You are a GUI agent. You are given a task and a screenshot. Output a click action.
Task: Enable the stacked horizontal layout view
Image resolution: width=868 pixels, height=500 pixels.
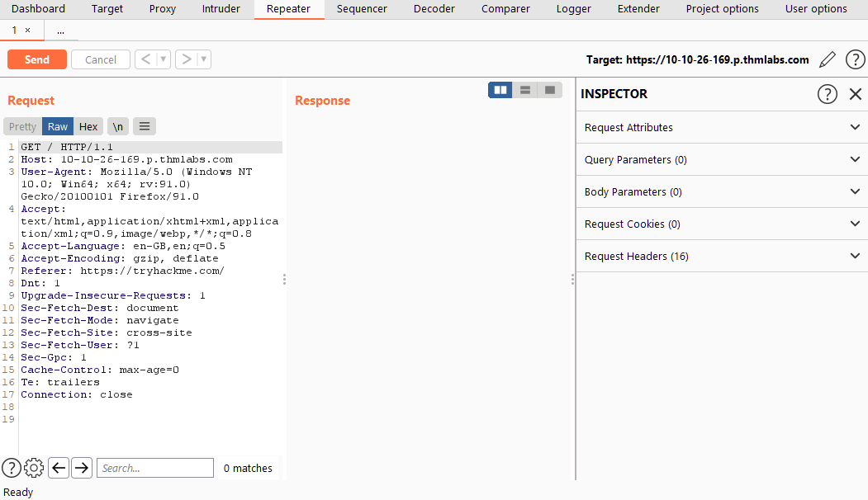tap(525, 90)
